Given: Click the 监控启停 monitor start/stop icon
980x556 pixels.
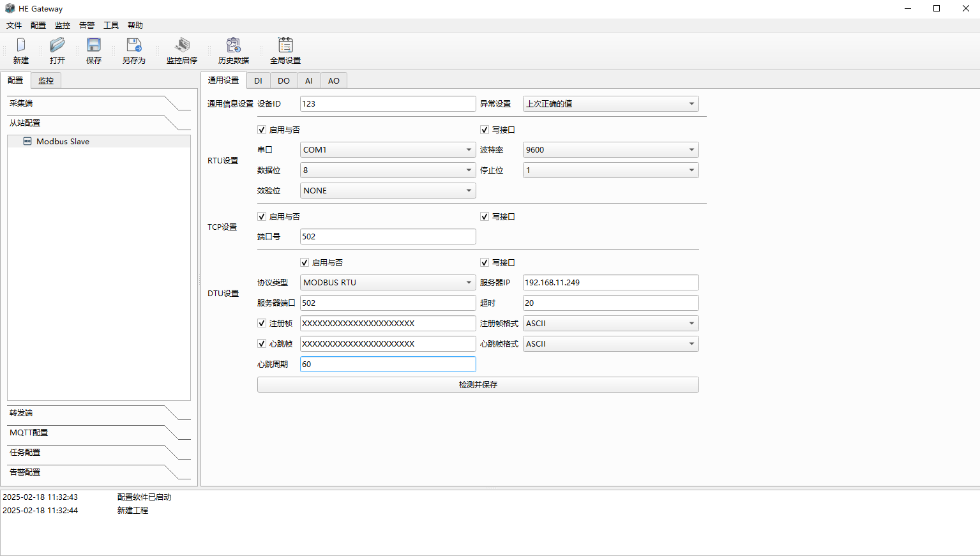Looking at the screenshot, I should (183, 45).
